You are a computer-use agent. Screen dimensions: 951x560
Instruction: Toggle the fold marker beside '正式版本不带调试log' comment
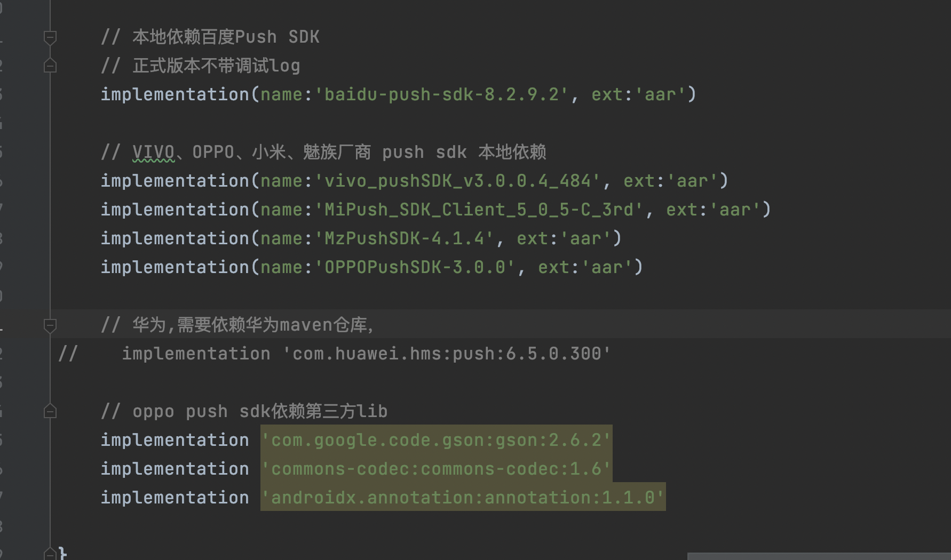(x=50, y=66)
